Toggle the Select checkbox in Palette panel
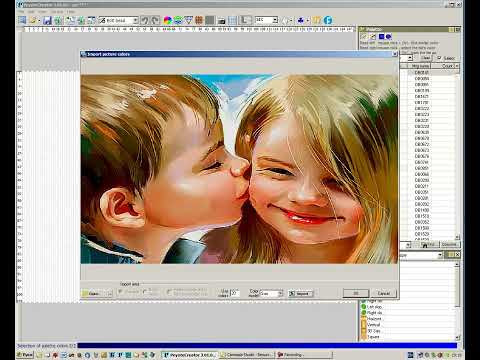The height and width of the screenshot is (360, 480). pyautogui.click(x=439, y=58)
